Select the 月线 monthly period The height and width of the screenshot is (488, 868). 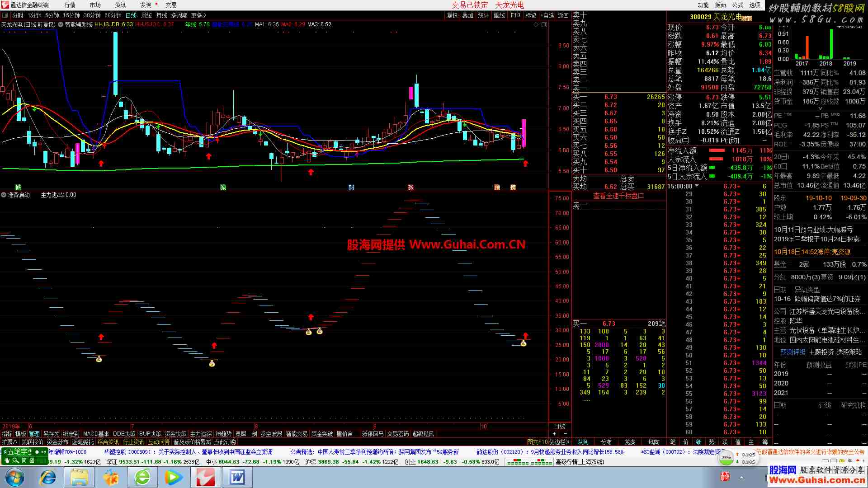point(162,15)
